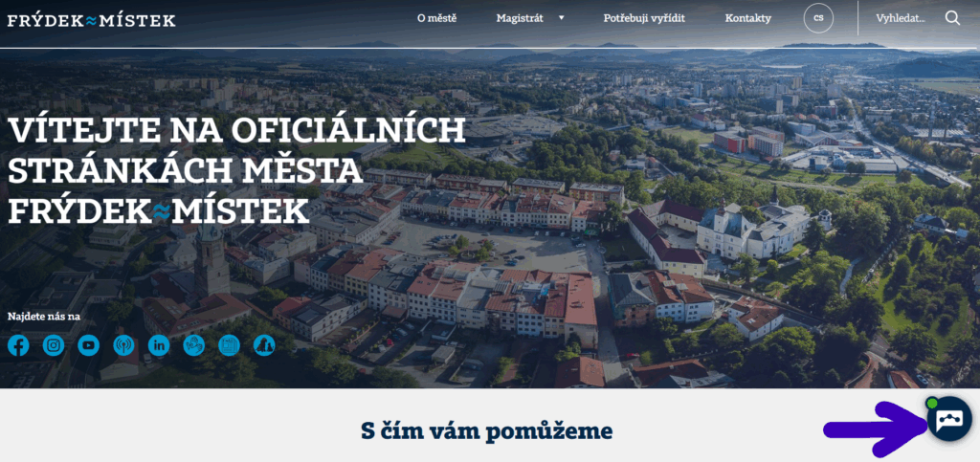Screen dimensions: 980x462
Task: Go to the Kontakty page
Action: [747, 18]
